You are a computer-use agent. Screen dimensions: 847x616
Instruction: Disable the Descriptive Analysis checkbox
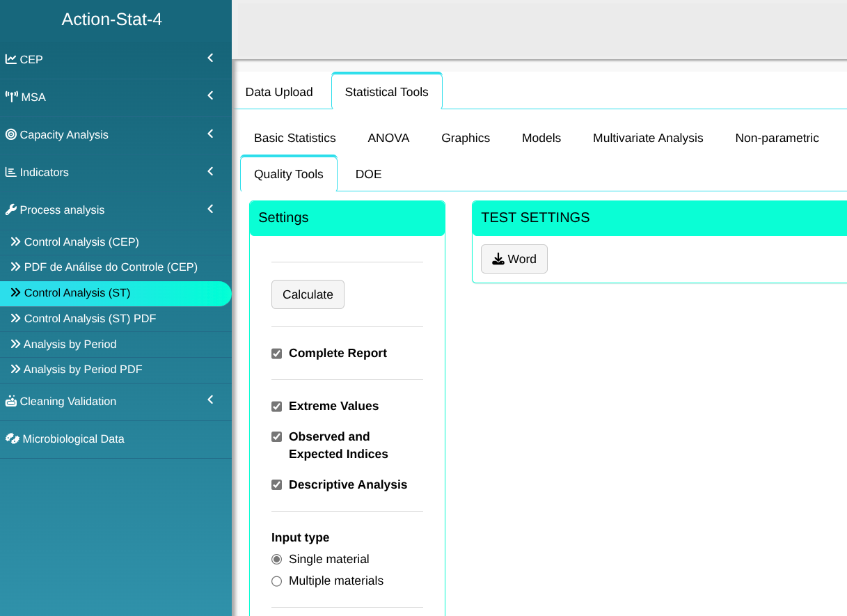click(277, 485)
